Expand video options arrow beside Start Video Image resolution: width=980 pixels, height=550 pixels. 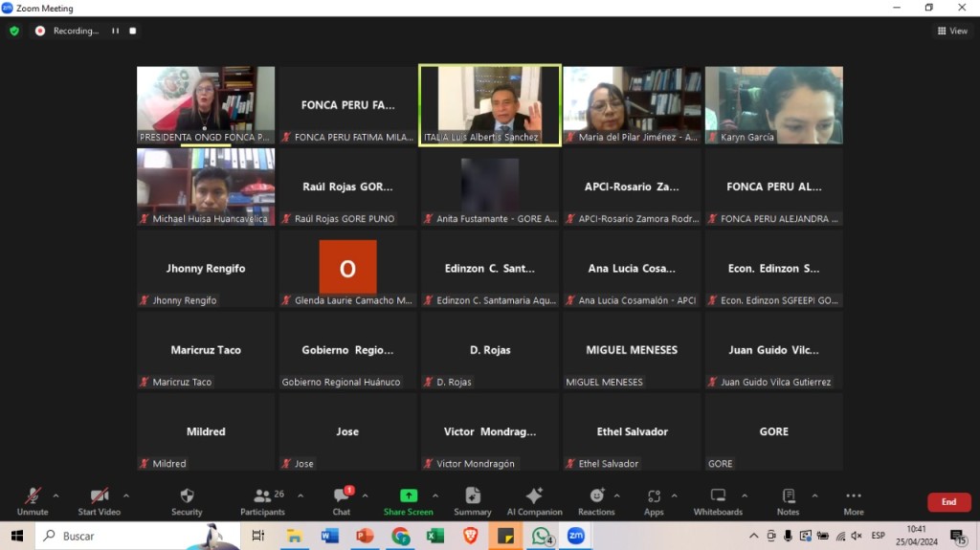[126, 495]
